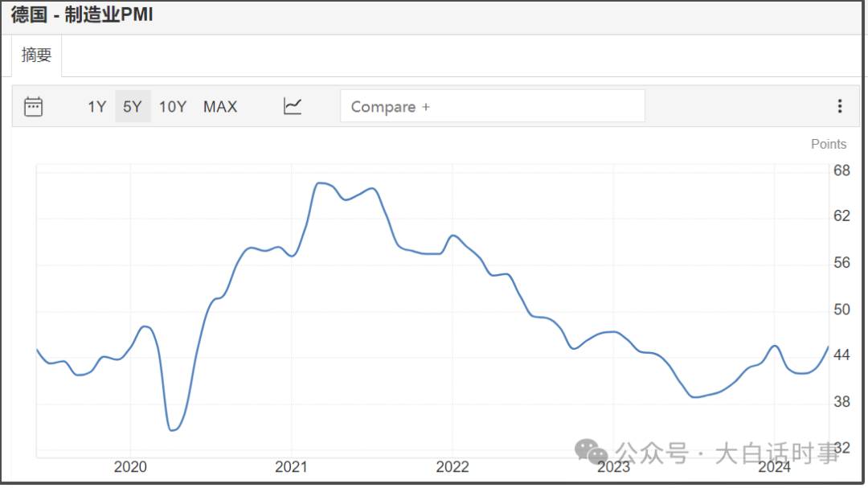Screen dimensions: 868x488
Task: Click the 62 y-axis value
Action: point(841,216)
